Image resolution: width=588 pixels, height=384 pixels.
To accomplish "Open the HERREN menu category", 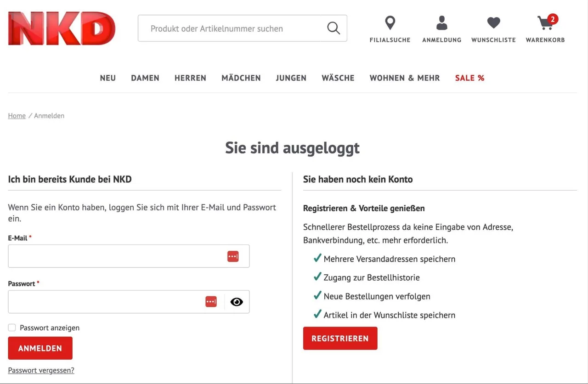I will tap(190, 78).
